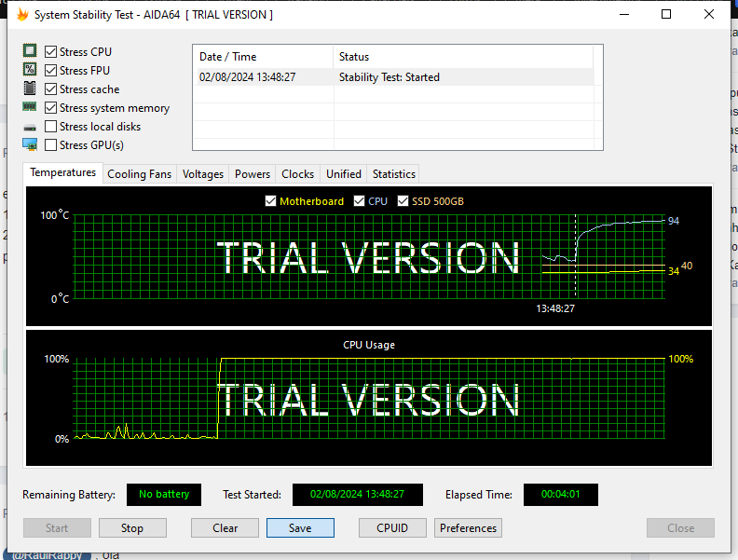Click the greyed-out Close button

point(680,528)
